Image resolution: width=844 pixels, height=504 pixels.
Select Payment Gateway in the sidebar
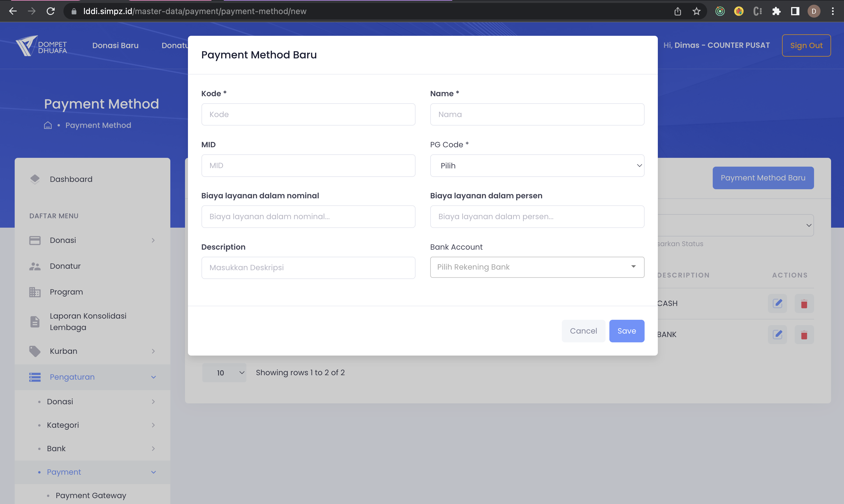(91, 495)
